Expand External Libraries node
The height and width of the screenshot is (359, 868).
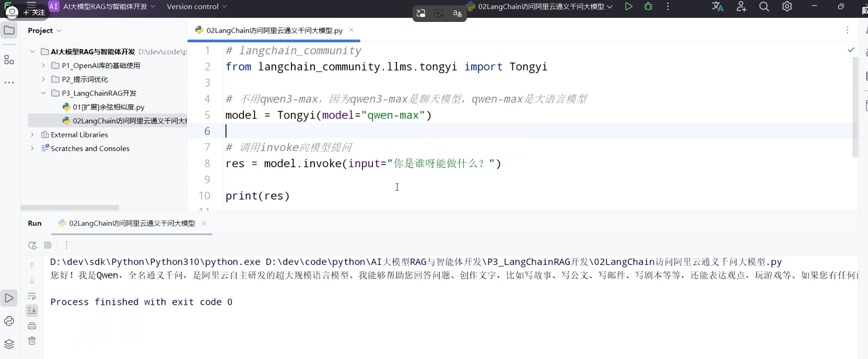point(32,135)
